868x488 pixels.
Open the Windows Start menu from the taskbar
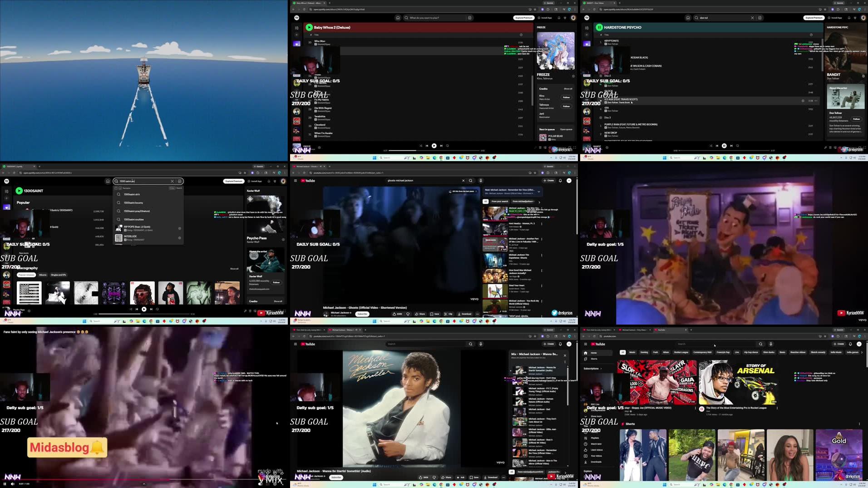coord(374,158)
